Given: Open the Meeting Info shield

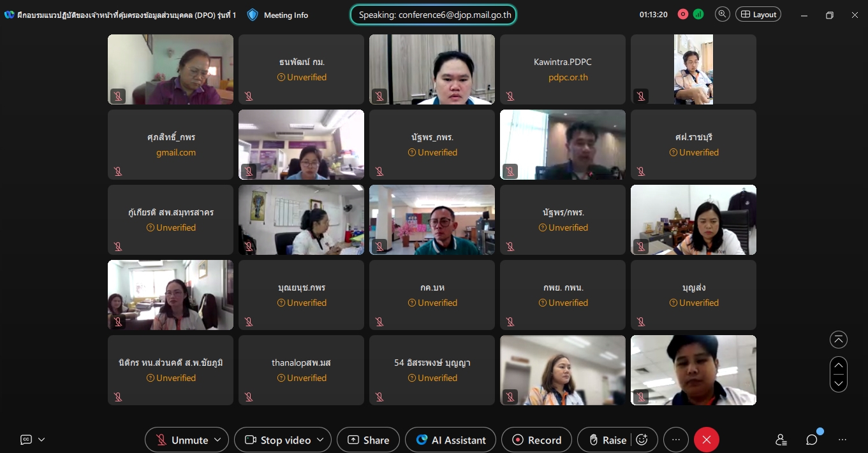Looking at the screenshot, I should click(253, 15).
